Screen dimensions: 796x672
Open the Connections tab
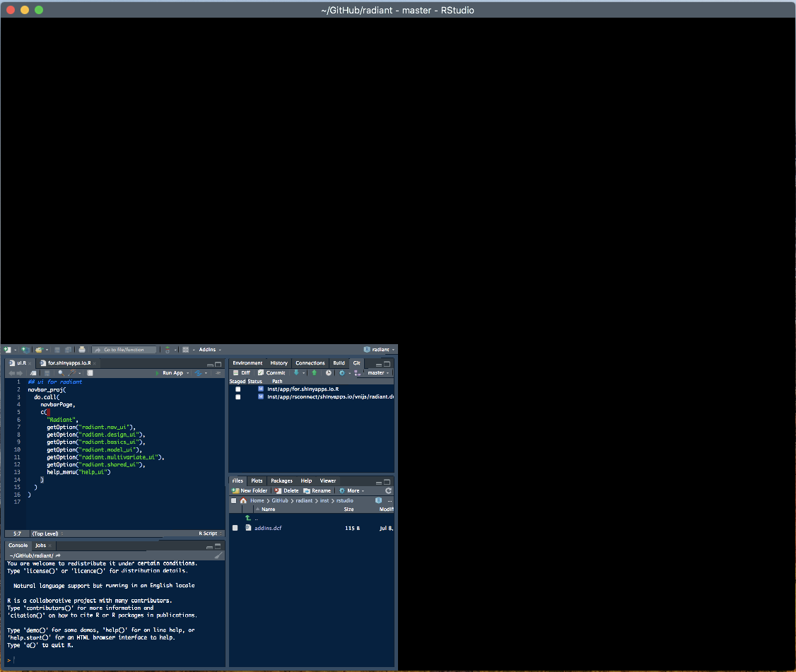310,363
